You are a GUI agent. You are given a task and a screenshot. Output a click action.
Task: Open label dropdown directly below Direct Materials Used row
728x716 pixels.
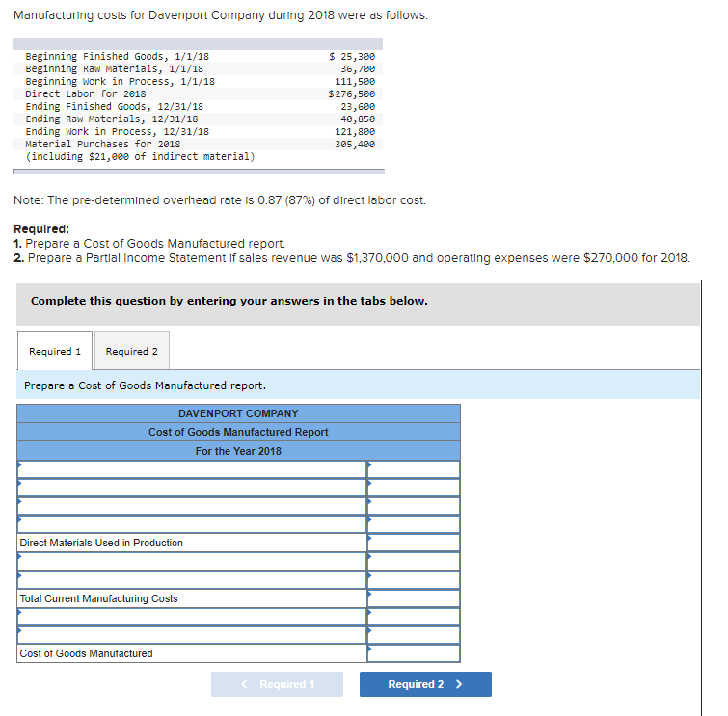pyautogui.click(x=192, y=562)
